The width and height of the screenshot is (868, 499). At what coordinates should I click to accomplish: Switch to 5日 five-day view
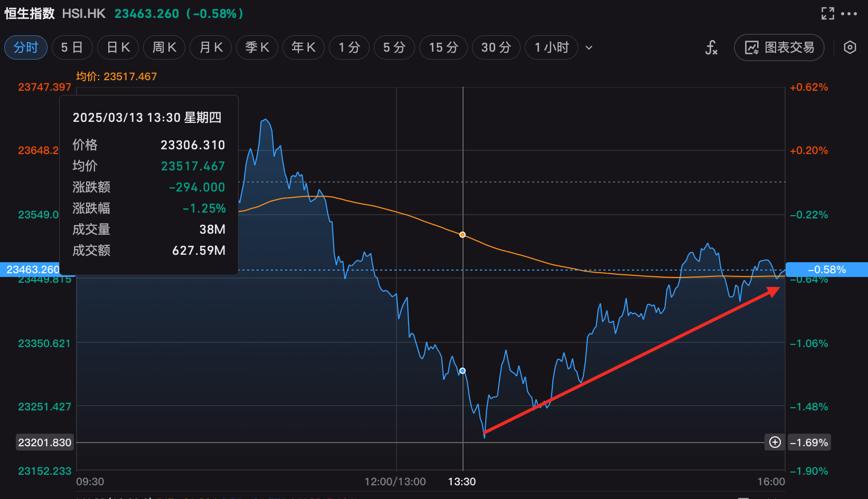[x=72, y=48]
